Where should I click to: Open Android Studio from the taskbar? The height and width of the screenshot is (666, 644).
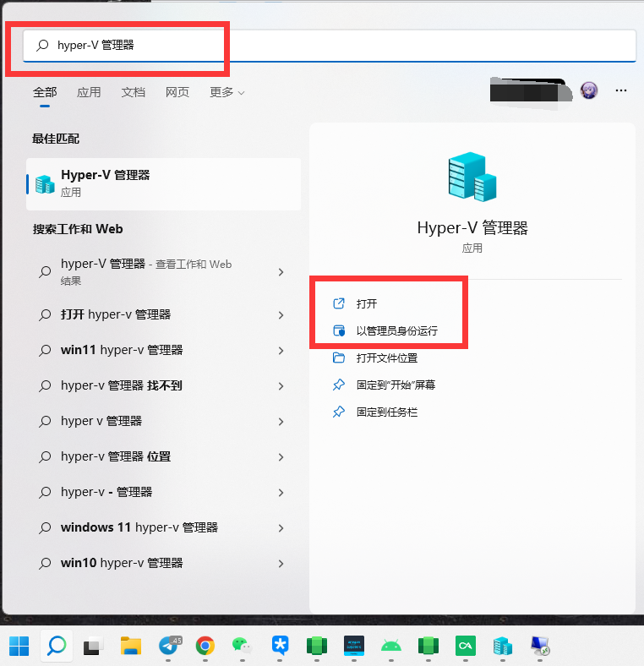(390, 647)
